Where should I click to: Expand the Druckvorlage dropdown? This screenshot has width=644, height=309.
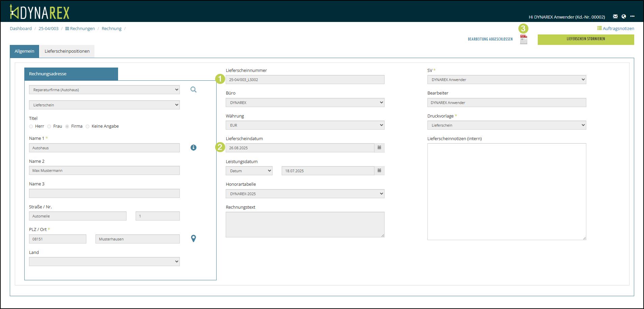click(x=506, y=125)
